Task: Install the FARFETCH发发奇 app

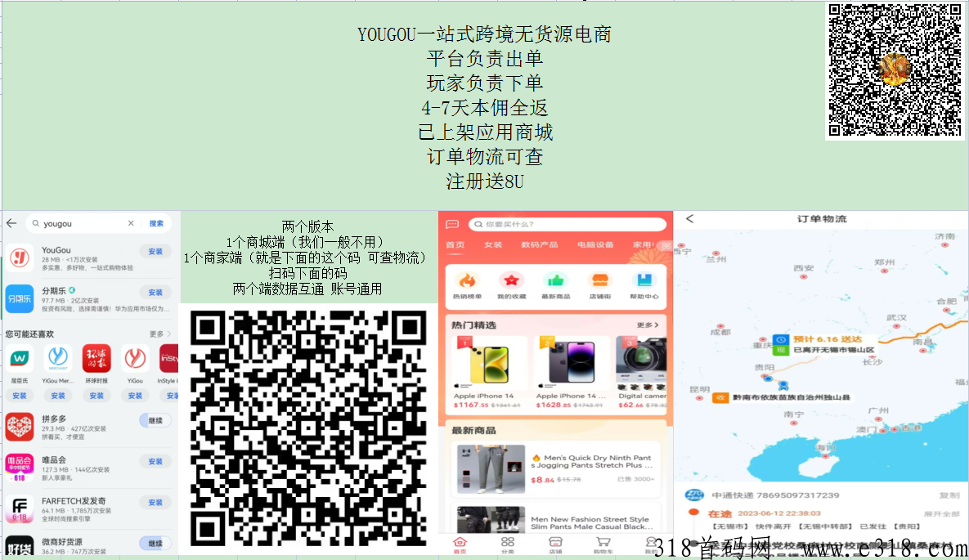Action: point(155,503)
